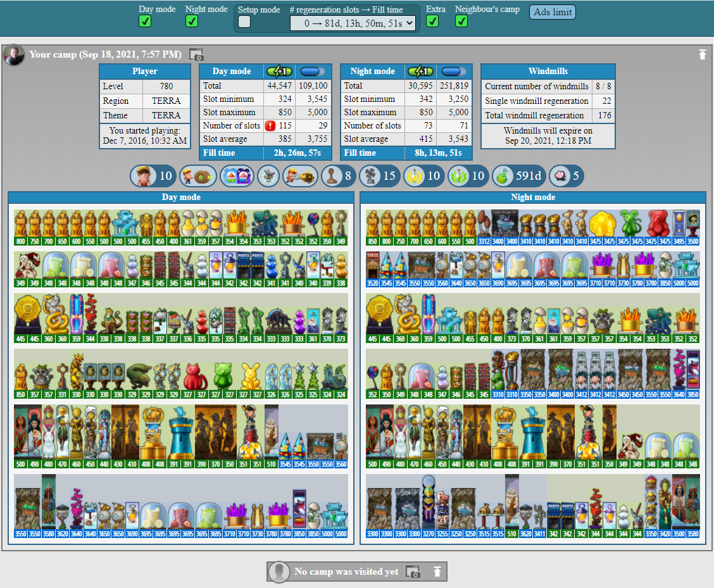714x588 pixels.
Task: Enable the Setup mode checkbox
Action: [244, 22]
